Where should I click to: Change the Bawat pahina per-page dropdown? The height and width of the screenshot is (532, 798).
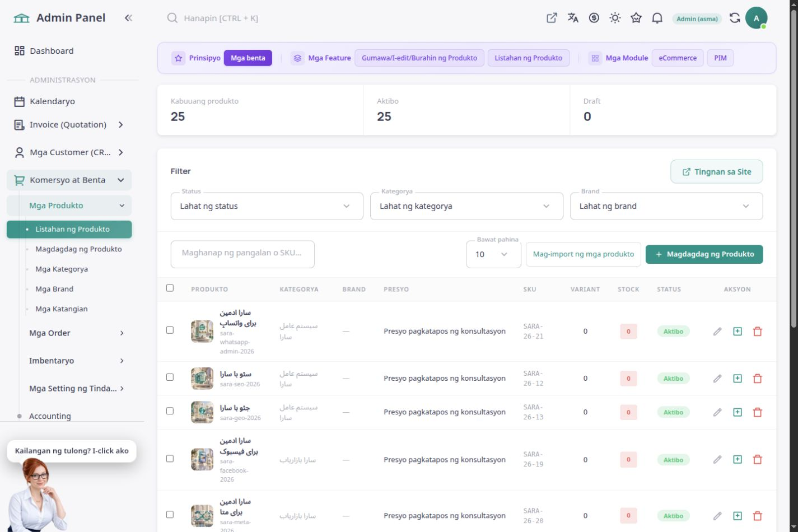tap(493, 254)
